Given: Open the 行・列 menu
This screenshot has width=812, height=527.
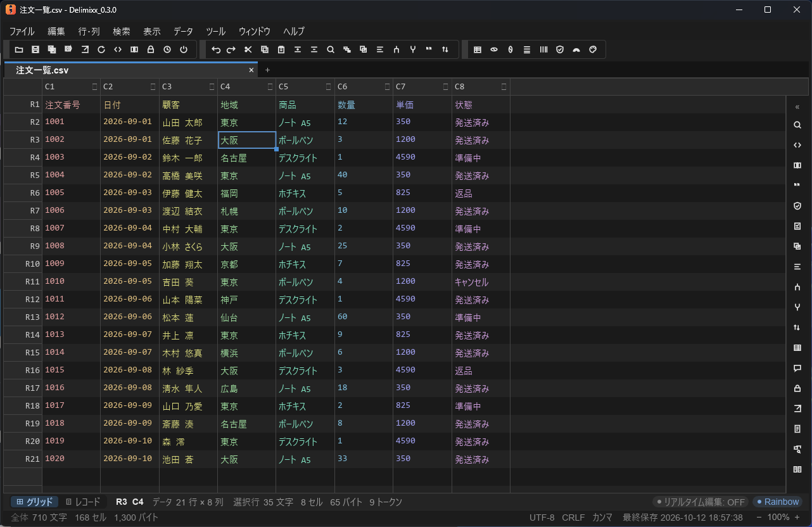Looking at the screenshot, I should 89,31.
